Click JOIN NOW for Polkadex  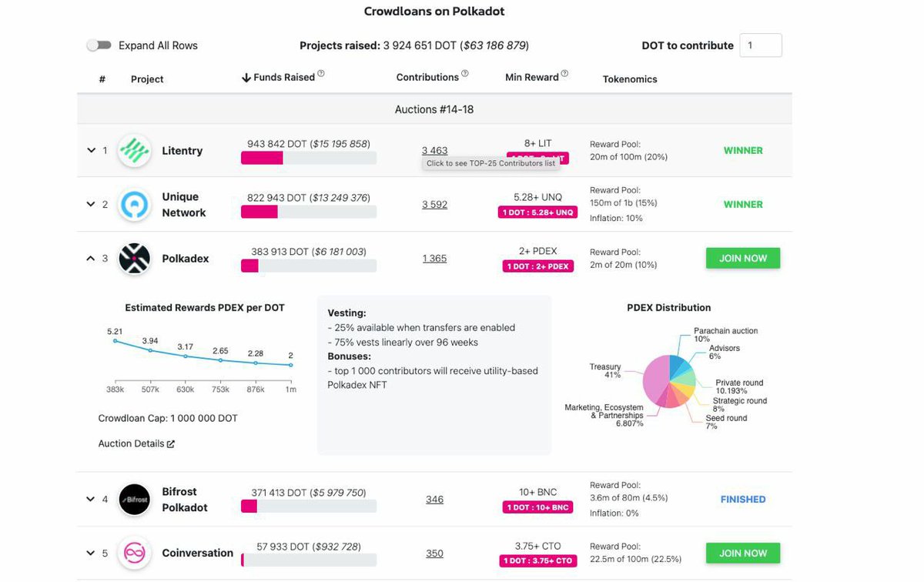[x=743, y=258]
